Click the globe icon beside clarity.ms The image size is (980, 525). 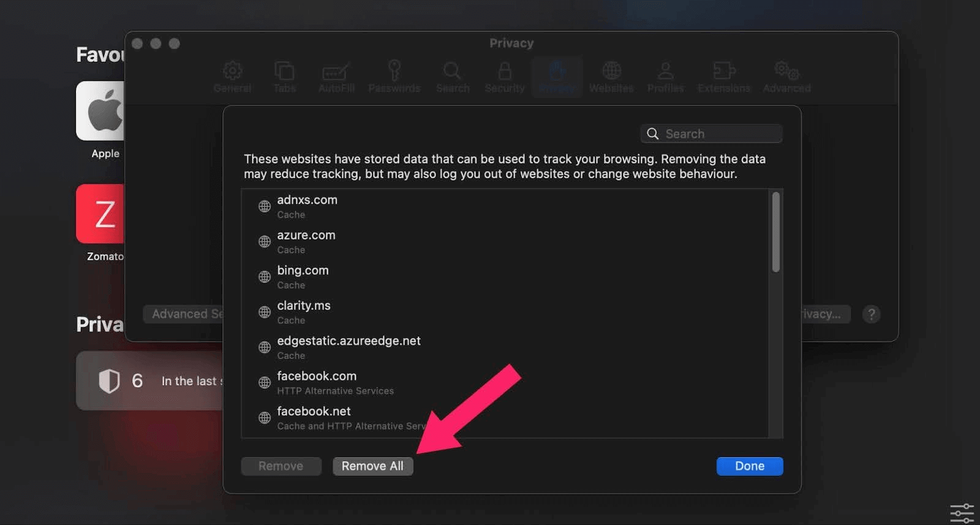point(265,312)
